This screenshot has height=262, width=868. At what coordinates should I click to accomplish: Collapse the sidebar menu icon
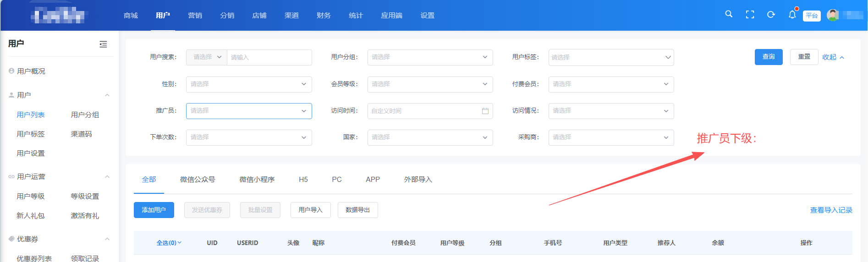(x=103, y=44)
